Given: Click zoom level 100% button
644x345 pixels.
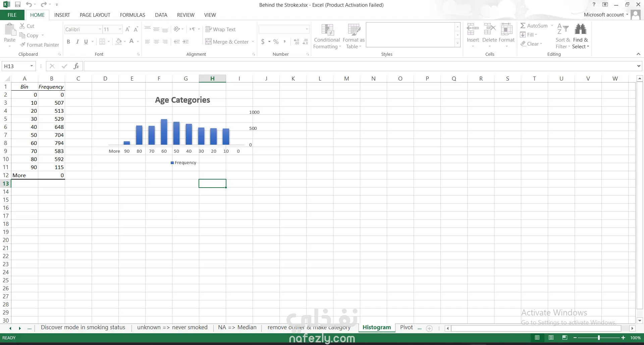Looking at the screenshot, I should point(636,338).
